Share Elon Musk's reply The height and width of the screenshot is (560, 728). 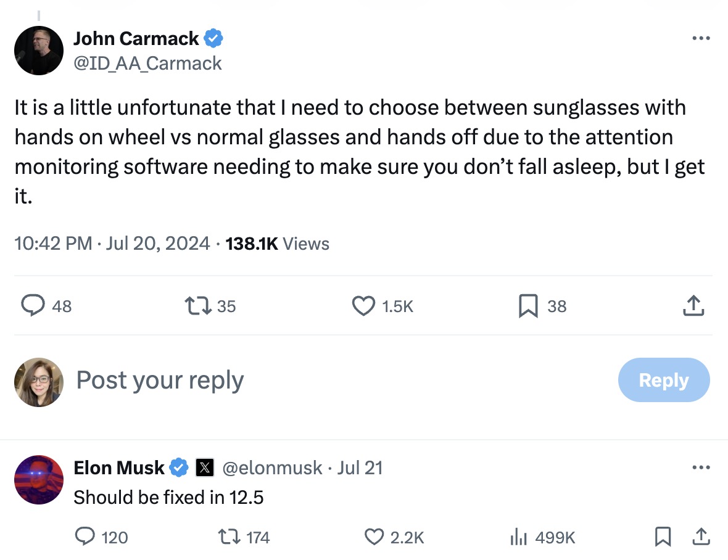point(701,537)
